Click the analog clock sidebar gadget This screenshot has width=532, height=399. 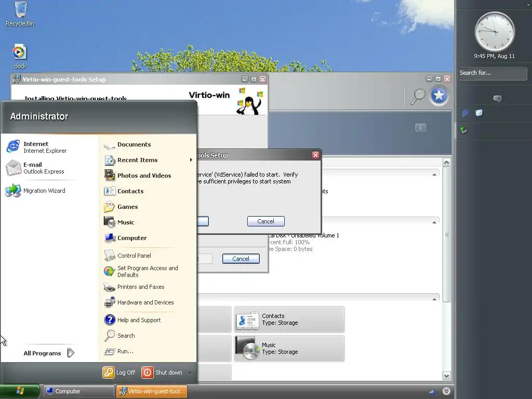(x=495, y=32)
